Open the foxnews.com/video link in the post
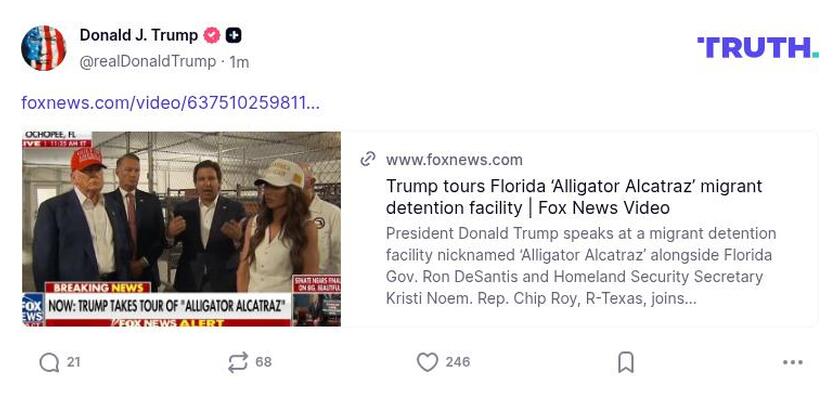Screen dimensions: 840x405 (170, 102)
